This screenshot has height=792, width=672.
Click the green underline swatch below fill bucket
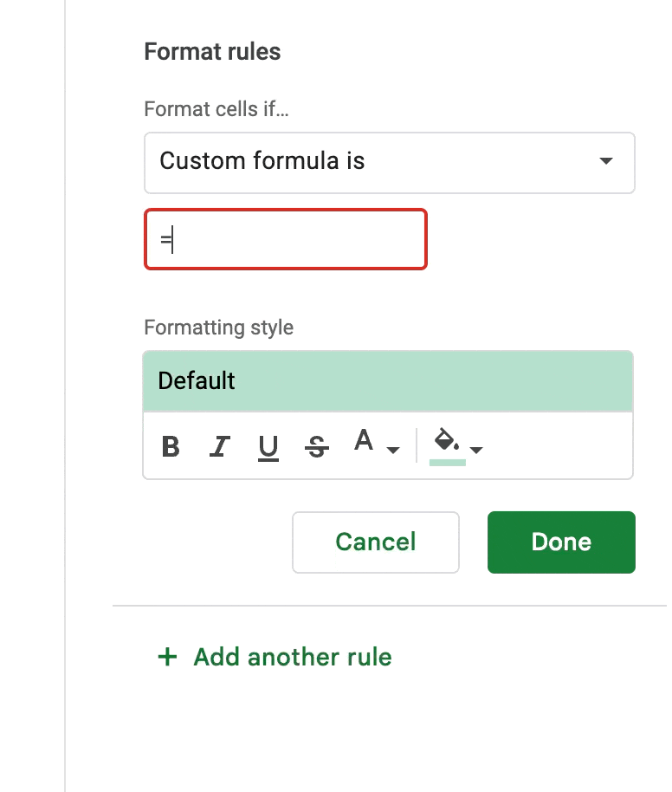[448, 463]
